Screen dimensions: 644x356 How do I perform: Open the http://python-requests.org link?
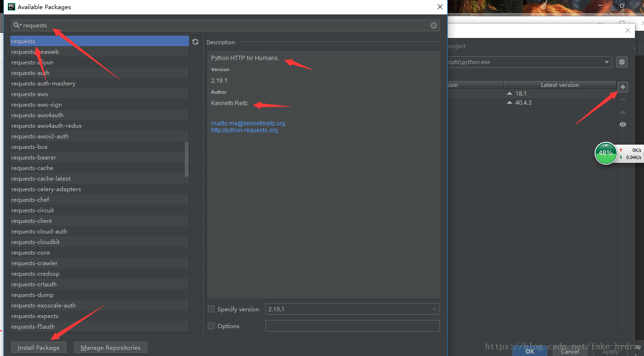click(x=244, y=130)
